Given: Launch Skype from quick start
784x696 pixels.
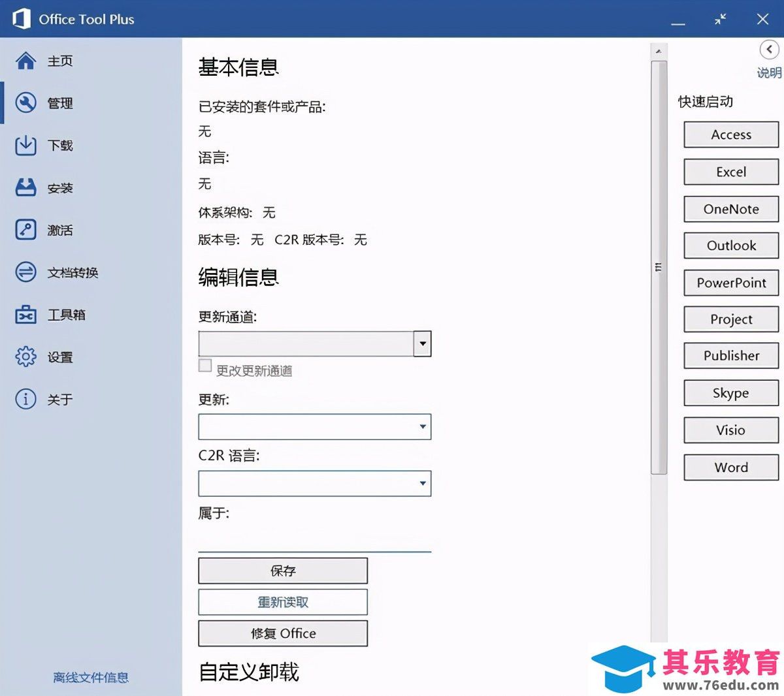Looking at the screenshot, I should pyautogui.click(x=731, y=393).
